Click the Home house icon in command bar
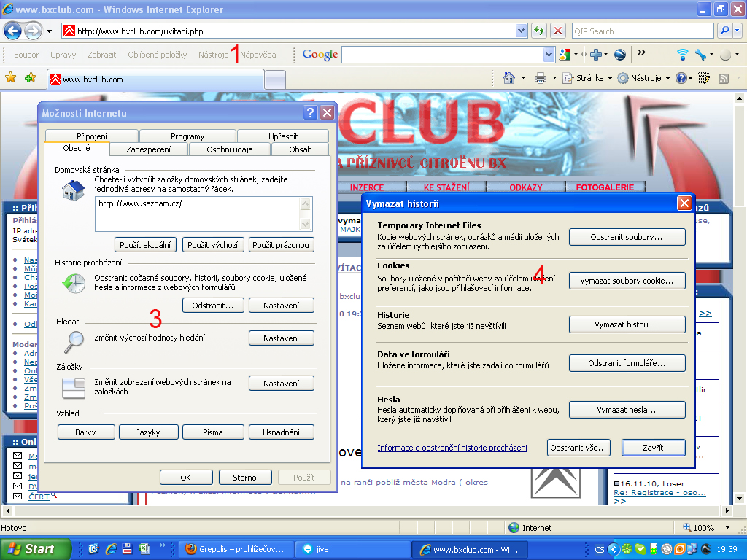 (x=509, y=77)
